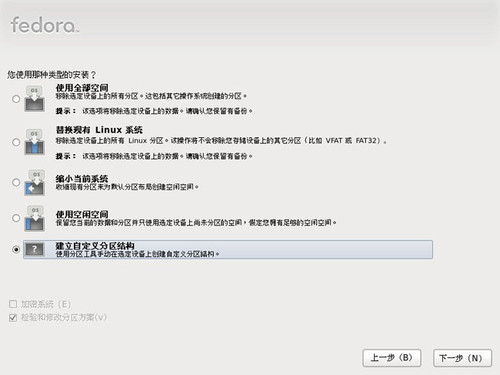Click the 缩小当前系统 shrink arrow icon
500x375 pixels.
(x=34, y=183)
